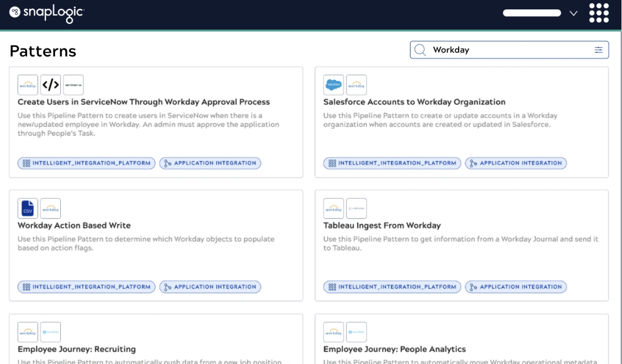Screen dimensions: 622x364
Task: Click the redacted account name field
Action: coord(532,13)
